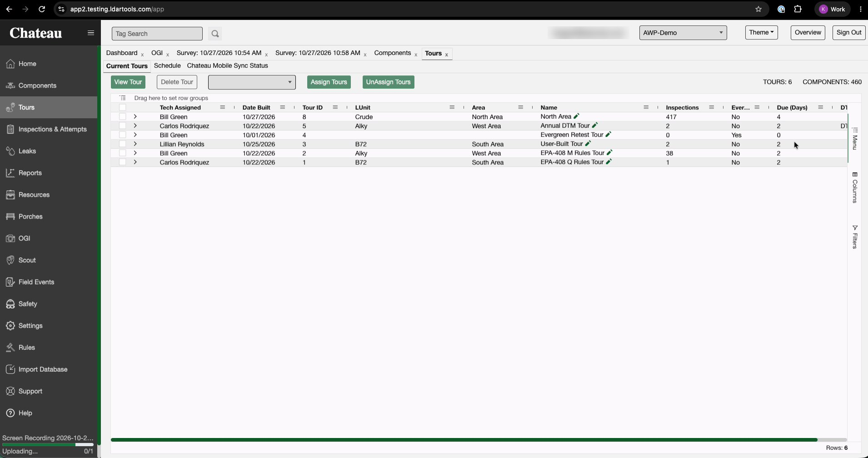Expand the EPA-408 Q Rules Tour row
Screen dimensions: 868x458
pyautogui.click(x=135, y=162)
